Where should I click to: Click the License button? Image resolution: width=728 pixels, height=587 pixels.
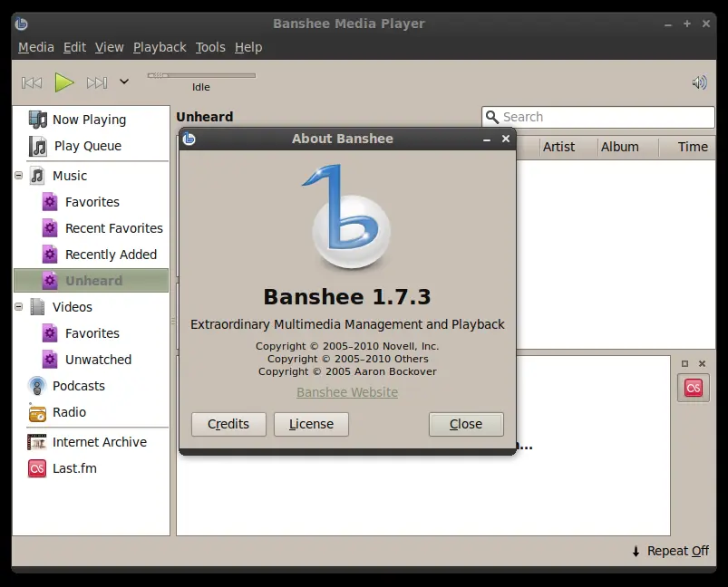pyautogui.click(x=311, y=424)
